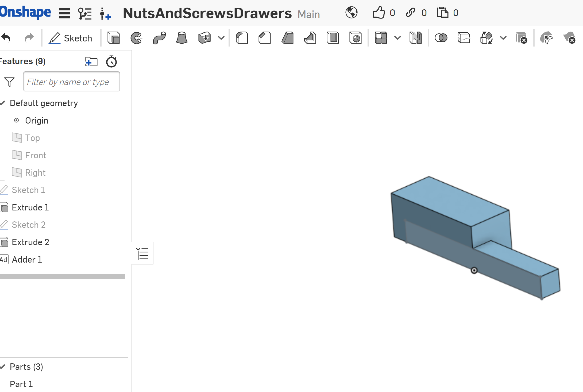The image size is (583, 392).
Task: Select the Hole tool
Action: coord(356,38)
